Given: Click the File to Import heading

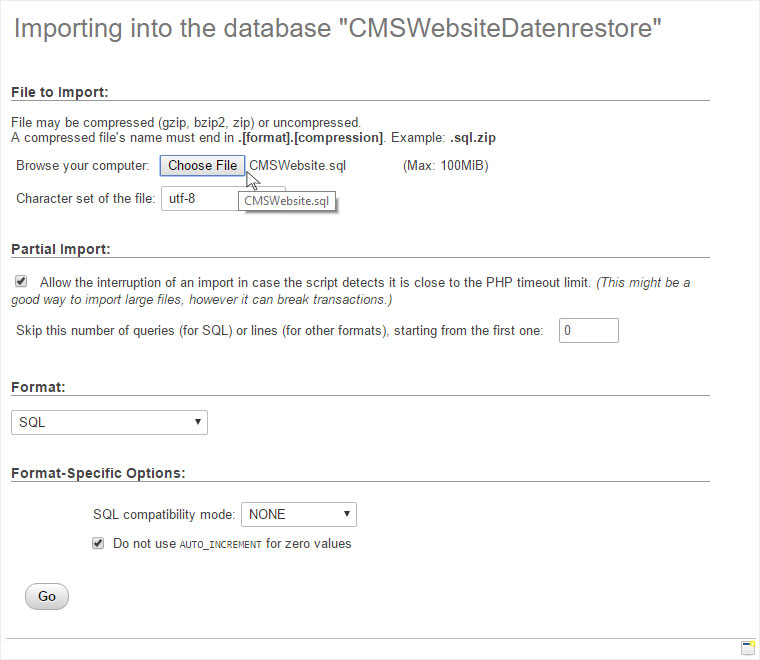Looking at the screenshot, I should 60,92.
